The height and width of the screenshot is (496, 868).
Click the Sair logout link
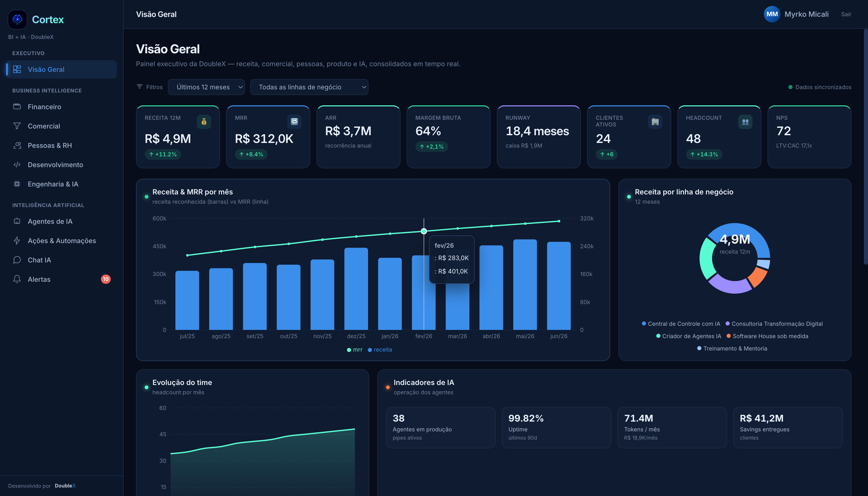coord(846,14)
